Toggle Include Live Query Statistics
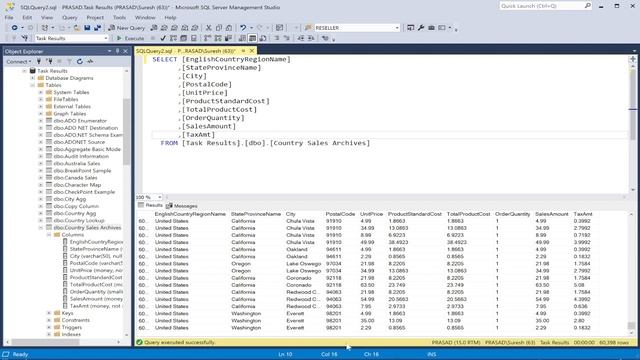 coord(218,38)
